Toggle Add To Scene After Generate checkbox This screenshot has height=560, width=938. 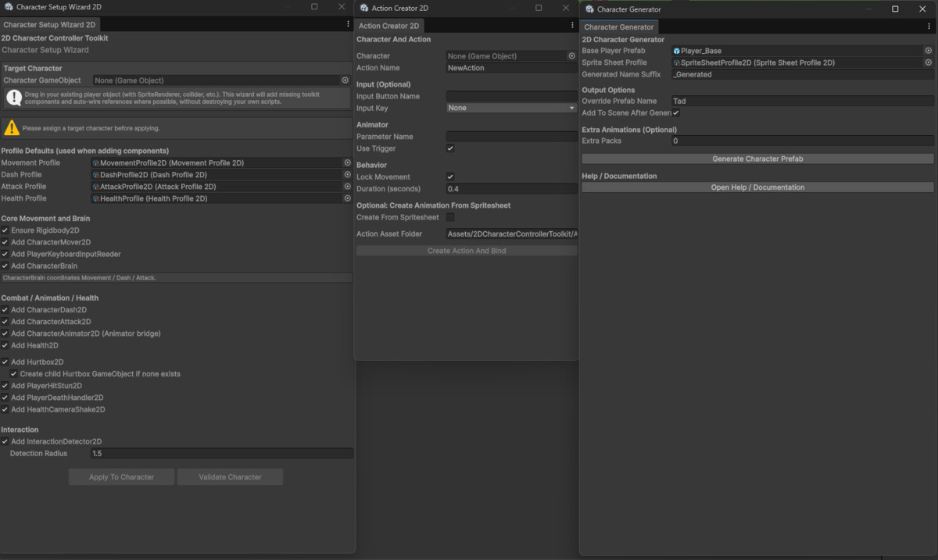point(676,113)
